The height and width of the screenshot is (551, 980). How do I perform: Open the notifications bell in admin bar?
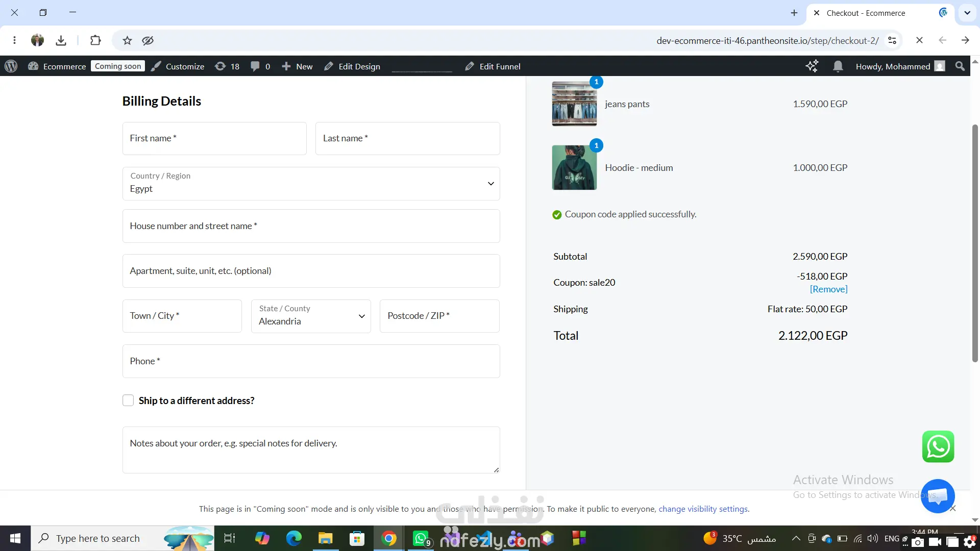(x=838, y=66)
